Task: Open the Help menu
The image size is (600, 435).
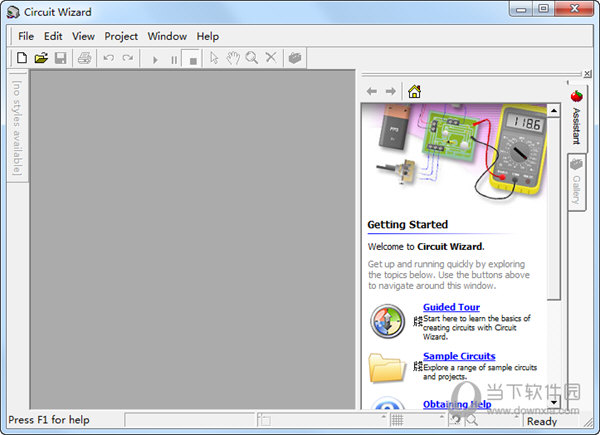Action: point(208,36)
